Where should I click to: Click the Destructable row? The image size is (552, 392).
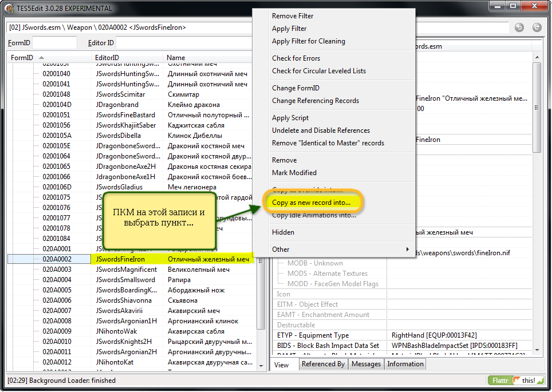click(x=403, y=325)
